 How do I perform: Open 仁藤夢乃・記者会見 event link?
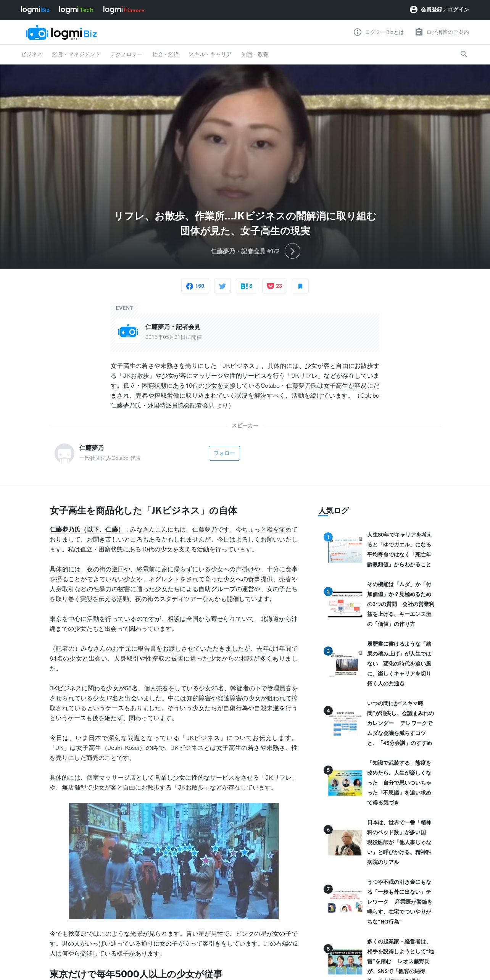pos(172,327)
